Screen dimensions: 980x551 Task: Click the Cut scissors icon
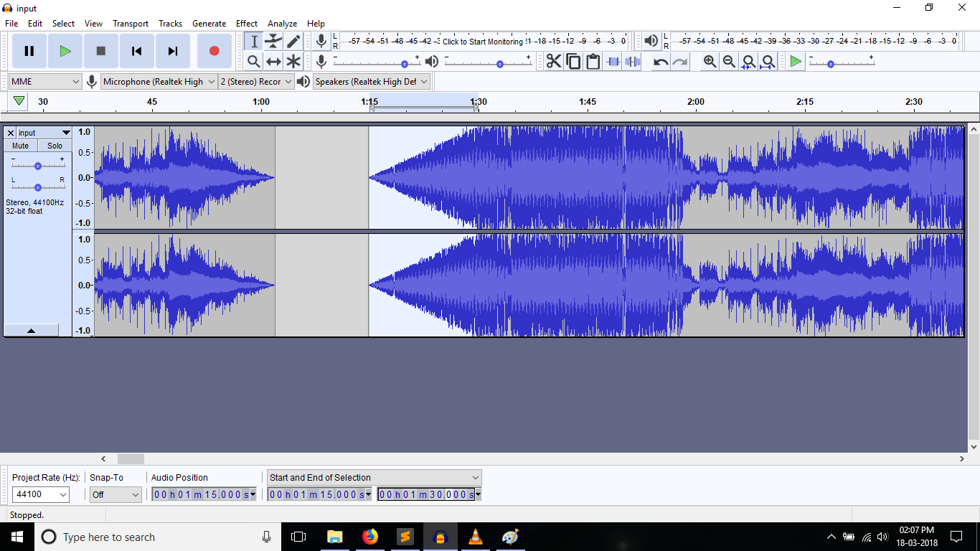click(554, 62)
